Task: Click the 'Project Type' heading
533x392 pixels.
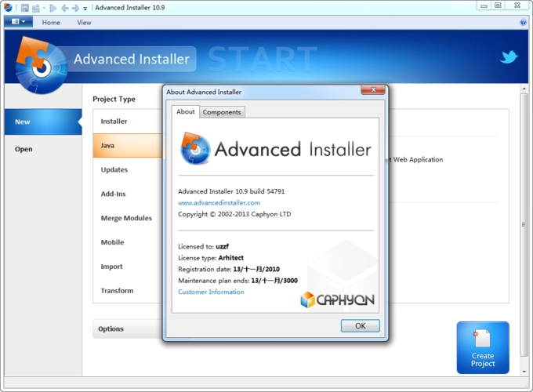Action: tap(114, 99)
